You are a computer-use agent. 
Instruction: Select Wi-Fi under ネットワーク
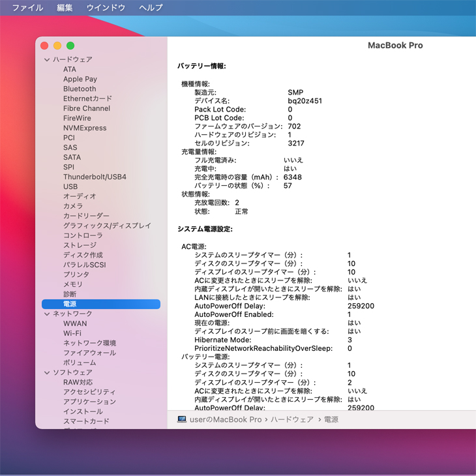[72, 333]
